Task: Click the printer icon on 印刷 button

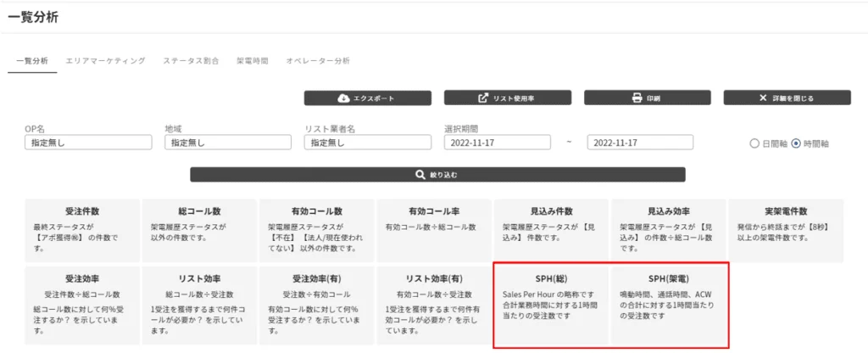Action: click(637, 98)
